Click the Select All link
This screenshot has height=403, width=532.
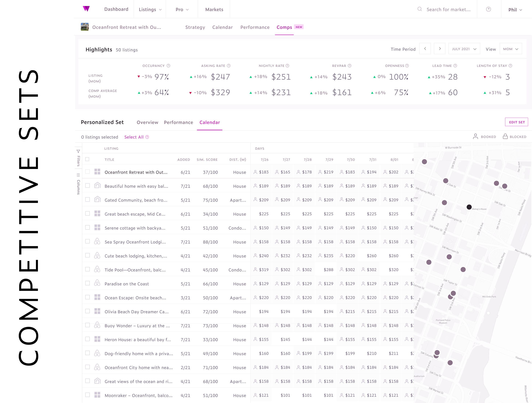tap(134, 137)
